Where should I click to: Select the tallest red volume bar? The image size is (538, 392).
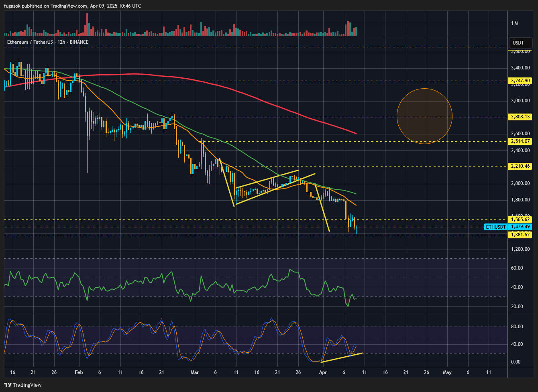pyautogui.click(x=87, y=24)
